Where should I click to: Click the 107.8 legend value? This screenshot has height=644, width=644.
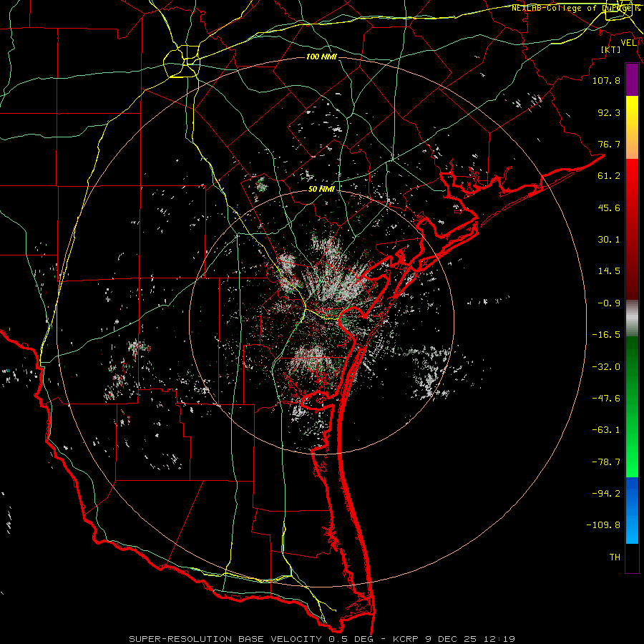pos(606,80)
